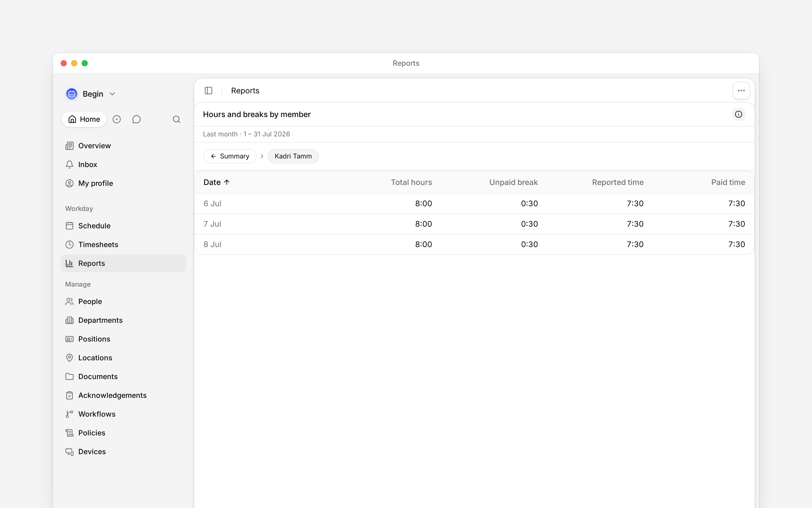Screen dimensions: 812x508
Task: Open the chat bubble icon
Action: [136, 119]
